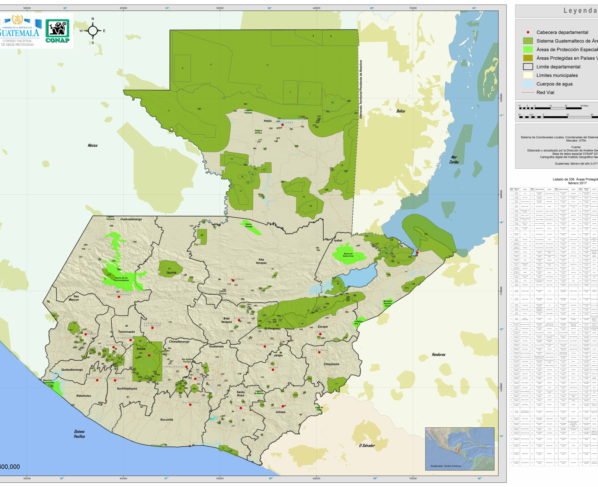Click the pale yellow Límites municipales swatch
The width and height of the screenshot is (598, 487).
click(x=528, y=76)
